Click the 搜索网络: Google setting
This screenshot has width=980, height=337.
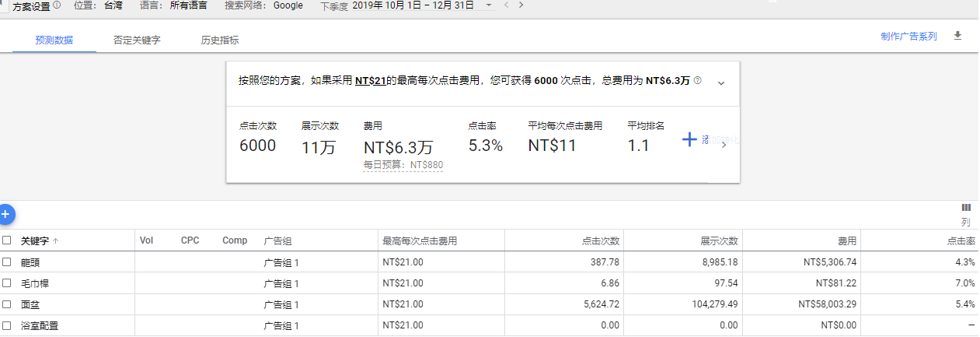263,5
